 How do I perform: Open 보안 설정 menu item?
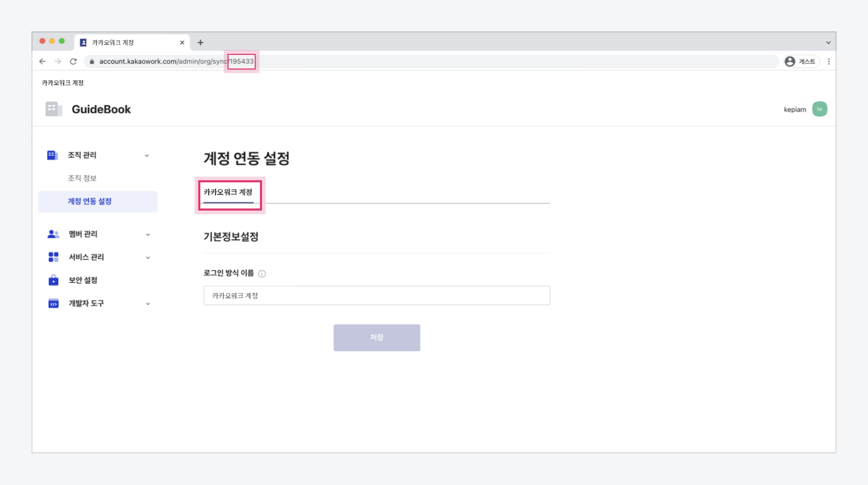pos(83,280)
